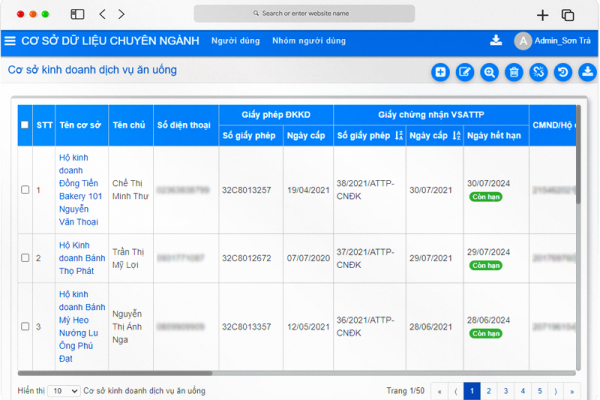The width and height of the screenshot is (600, 400).
Task: Open Hộ kinh doanh Bánh Mỳ Heo Nướng link
Action: [x=82, y=326]
